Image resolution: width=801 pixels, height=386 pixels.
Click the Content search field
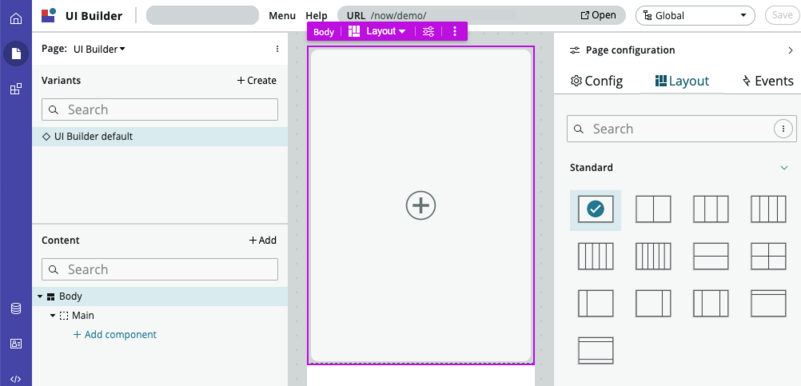pos(160,270)
